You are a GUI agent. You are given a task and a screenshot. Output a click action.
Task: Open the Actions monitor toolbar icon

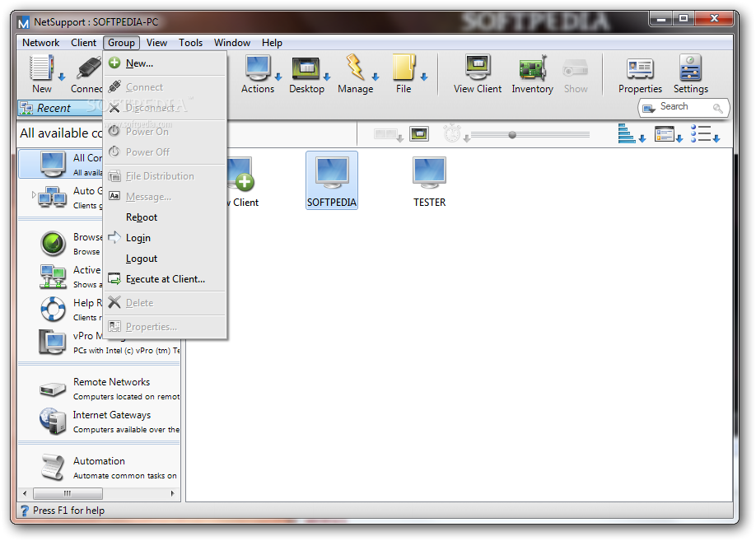[258, 68]
